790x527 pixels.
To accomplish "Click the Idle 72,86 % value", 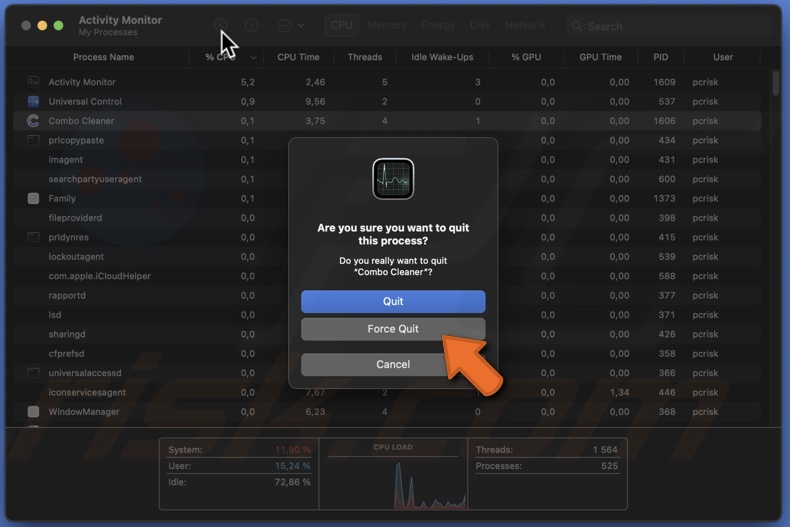I will 292,482.
